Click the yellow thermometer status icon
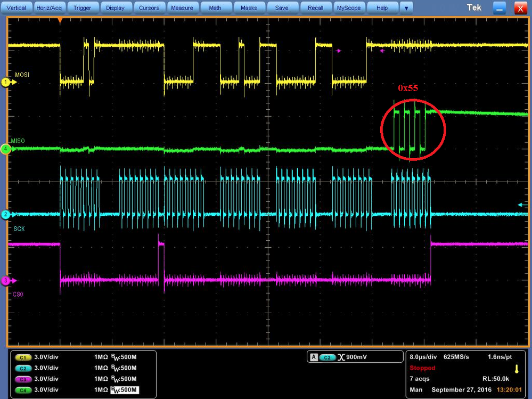Screen dimensions: 532x399 click(x=517, y=369)
